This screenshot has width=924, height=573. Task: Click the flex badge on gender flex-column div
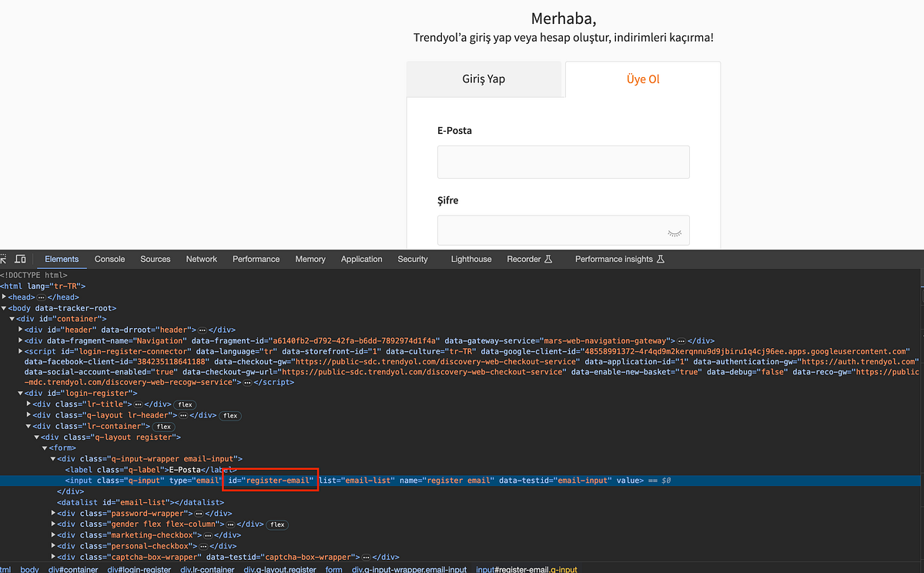277,524
